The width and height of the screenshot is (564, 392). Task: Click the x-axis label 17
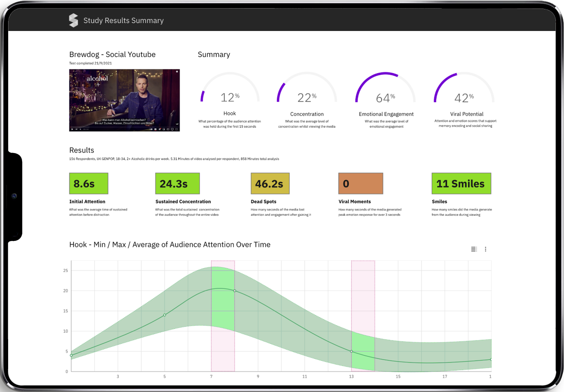pyautogui.click(x=445, y=377)
